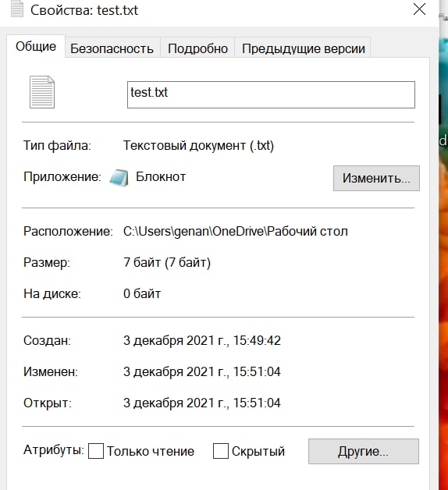Click the Изменить... button
The width and height of the screenshot is (448, 490).
[x=376, y=178]
